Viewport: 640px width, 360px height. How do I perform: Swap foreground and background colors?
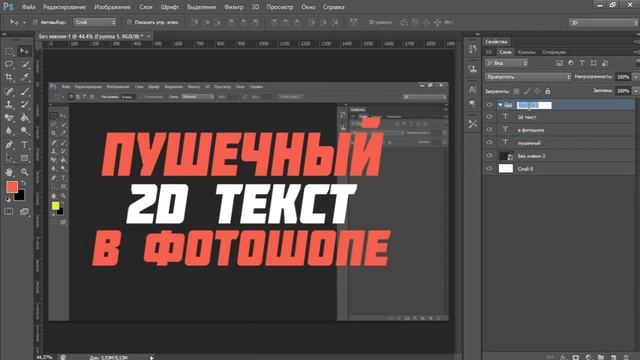tap(23, 183)
